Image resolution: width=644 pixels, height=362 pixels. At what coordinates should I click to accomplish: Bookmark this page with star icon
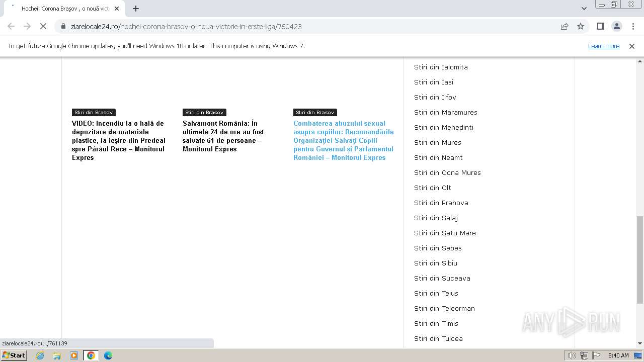click(581, 26)
